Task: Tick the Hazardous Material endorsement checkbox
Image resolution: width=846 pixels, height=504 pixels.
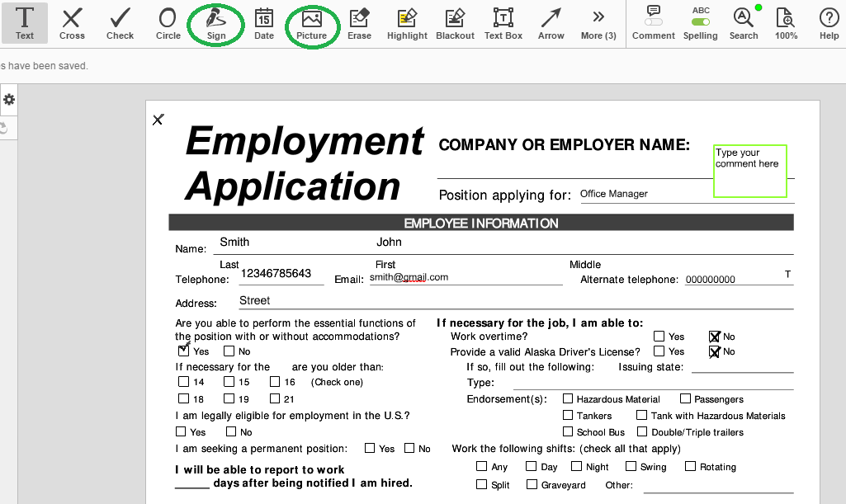Action: [x=568, y=399]
